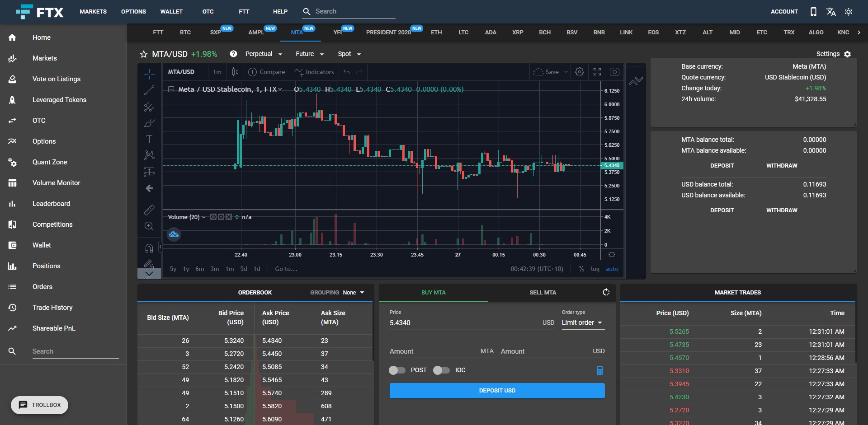The height and width of the screenshot is (425, 868).
Task: Toggle percent scale on chart
Action: point(581,269)
